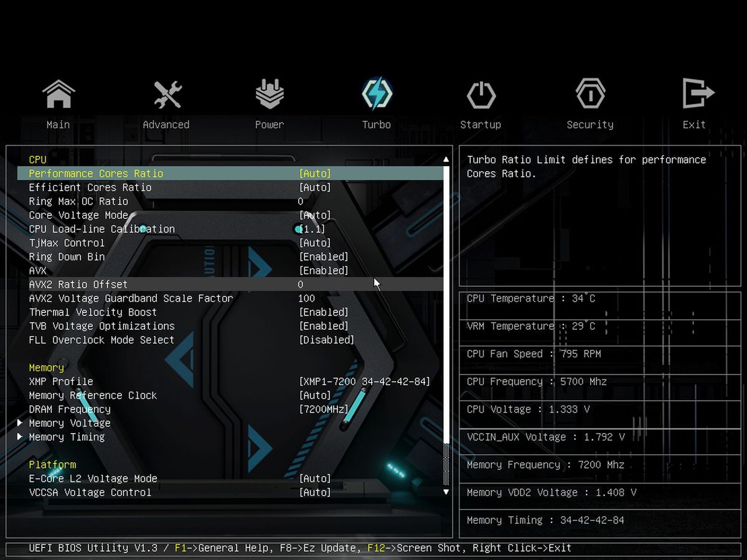Select the TjMax Control label
The height and width of the screenshot is (560, 747).
67,243
